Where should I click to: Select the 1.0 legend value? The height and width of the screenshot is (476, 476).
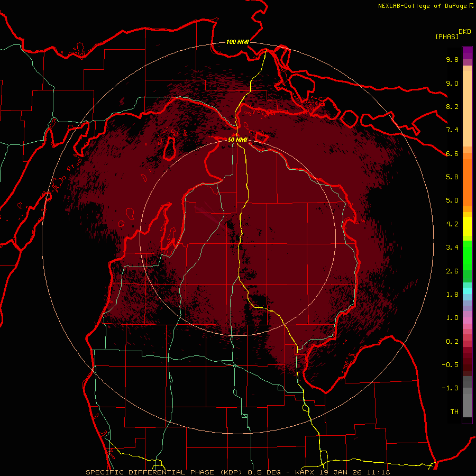pos(452,318)
